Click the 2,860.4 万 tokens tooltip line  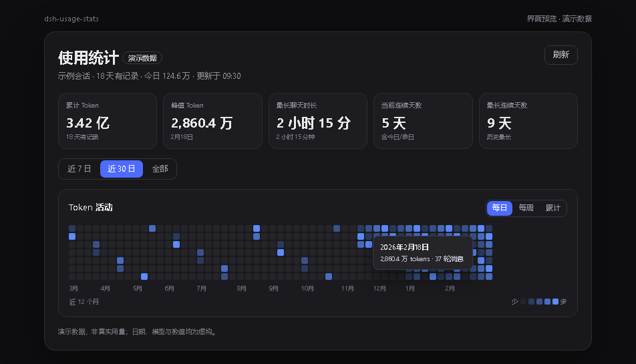[x=422, y=259]
